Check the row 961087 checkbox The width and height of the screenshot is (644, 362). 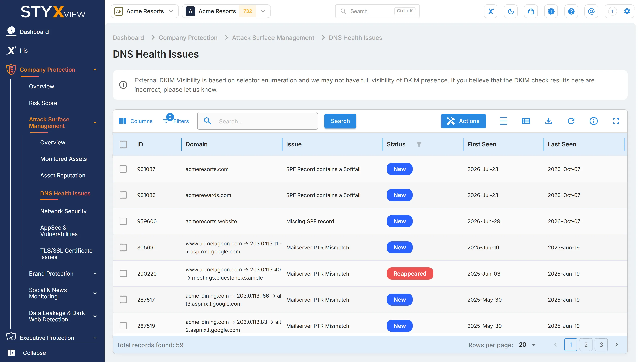point(123,169)
